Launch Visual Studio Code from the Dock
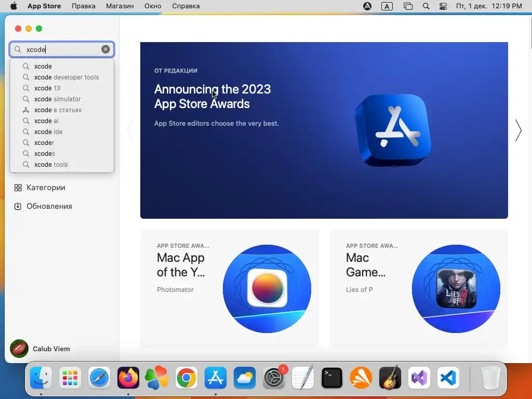The image size is (532, 399). click(x=448, y=378)
